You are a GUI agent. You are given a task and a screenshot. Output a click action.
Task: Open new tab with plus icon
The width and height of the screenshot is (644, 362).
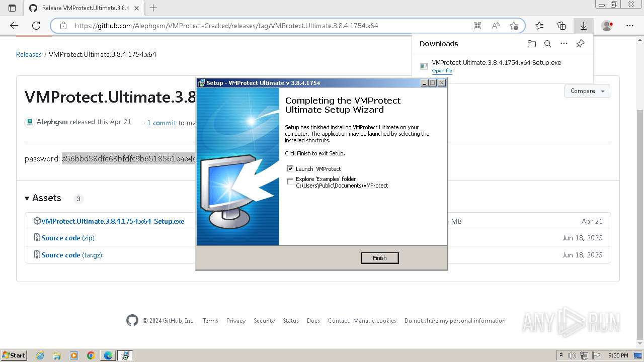click(x=153, y=8)
